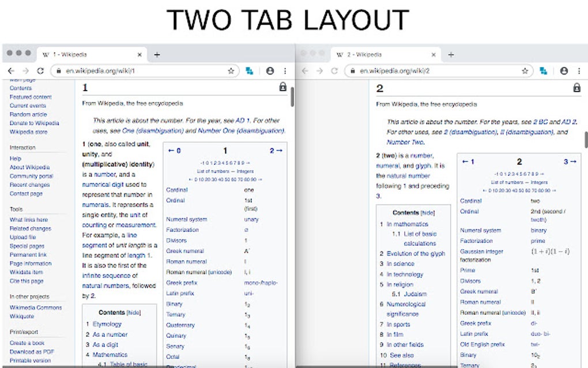Select the '1 - Wikipedia' tab
588x368 pixels.
(92, 55)
